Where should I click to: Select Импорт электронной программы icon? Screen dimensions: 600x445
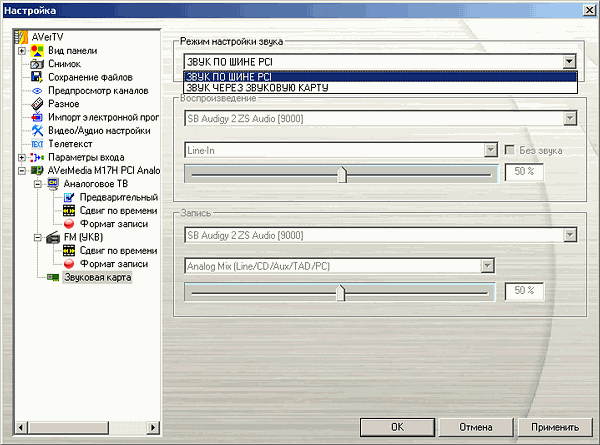pyautogui.click(x=37, y=117)
